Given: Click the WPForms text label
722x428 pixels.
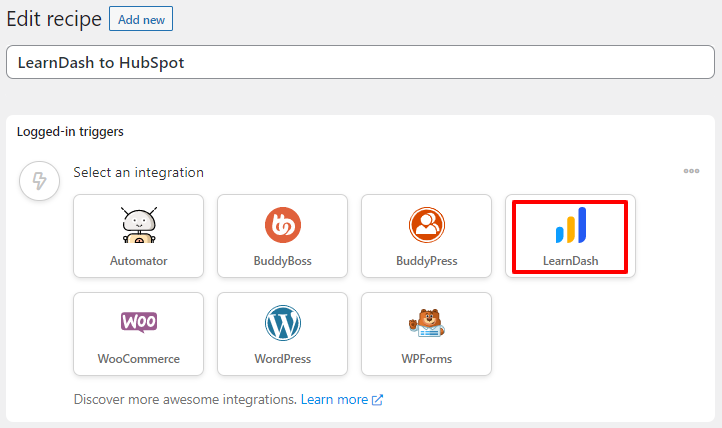Looking at the screenshot, I should click(x=427, y=359).
